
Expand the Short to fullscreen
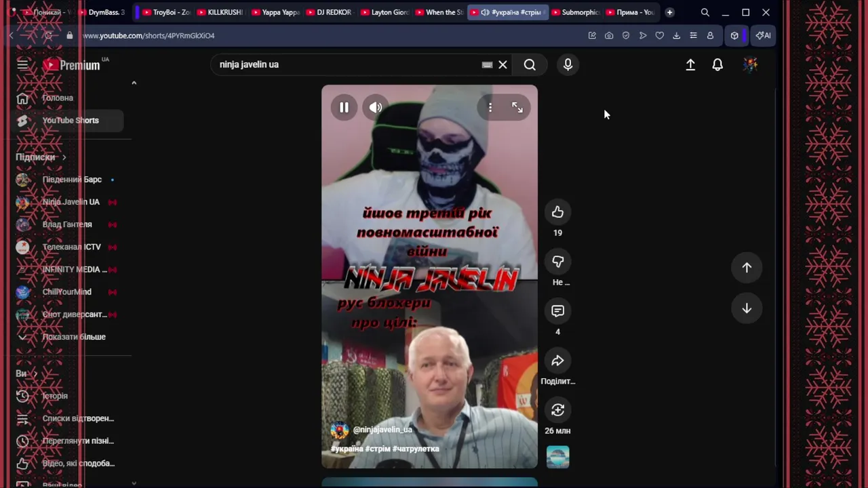517,108
